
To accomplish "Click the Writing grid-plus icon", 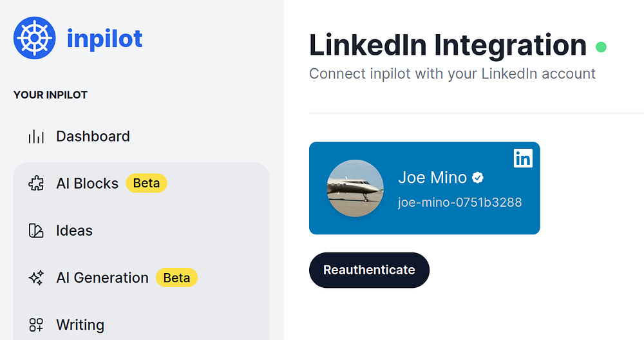I will [x=36, y=325].
